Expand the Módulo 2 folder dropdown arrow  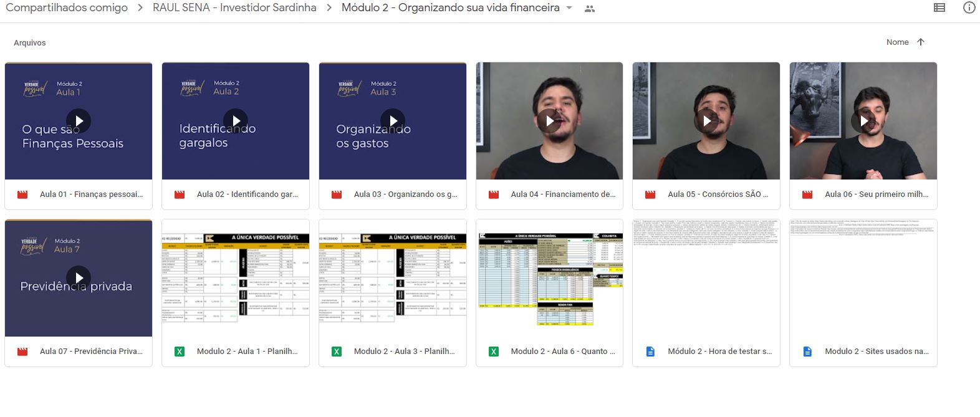(x=569, y=8)
